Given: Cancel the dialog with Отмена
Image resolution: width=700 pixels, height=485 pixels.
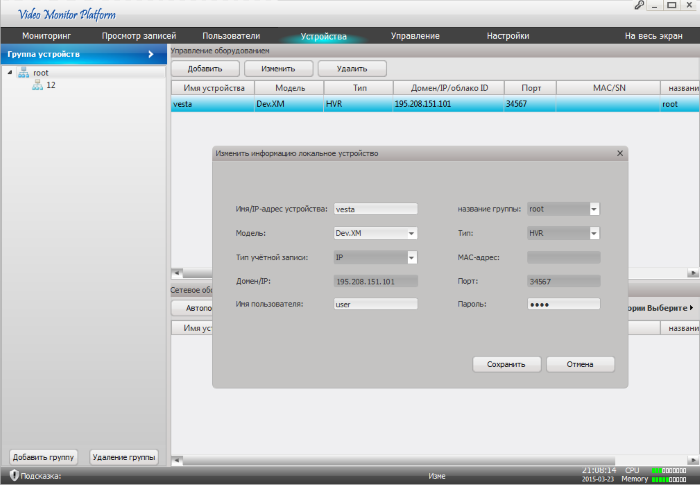Looking at the screenshot, I should [x=580, y=364].
